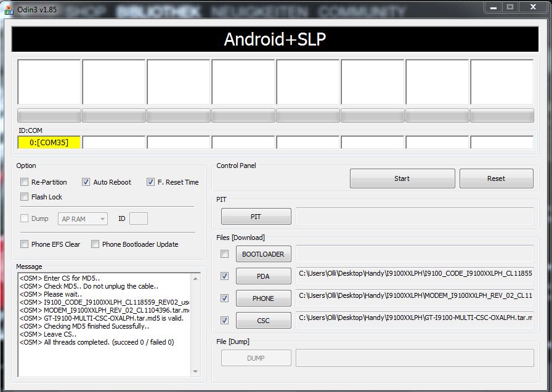The height and width of the screenshot is (392, 552).
Task: Uncheck the checkbox beside CSC button
Action: point(224,320)
